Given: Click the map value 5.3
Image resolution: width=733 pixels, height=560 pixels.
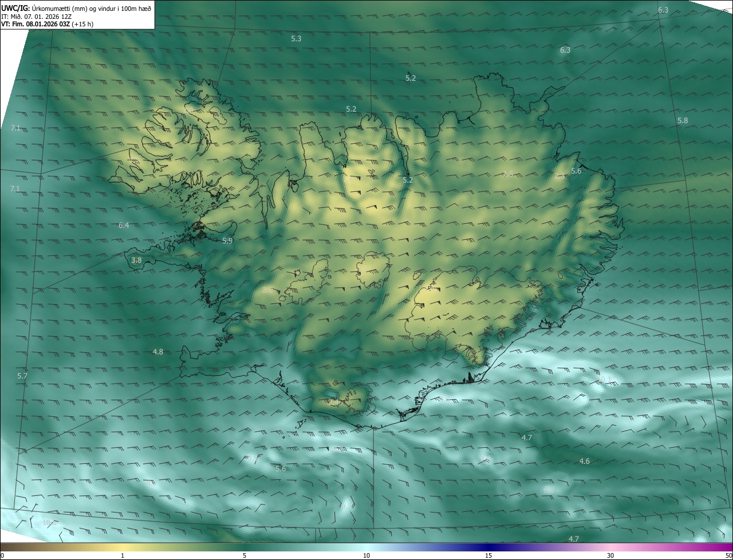Looking at the screenshot, I should pyautogui.click(x=296, y=38).
